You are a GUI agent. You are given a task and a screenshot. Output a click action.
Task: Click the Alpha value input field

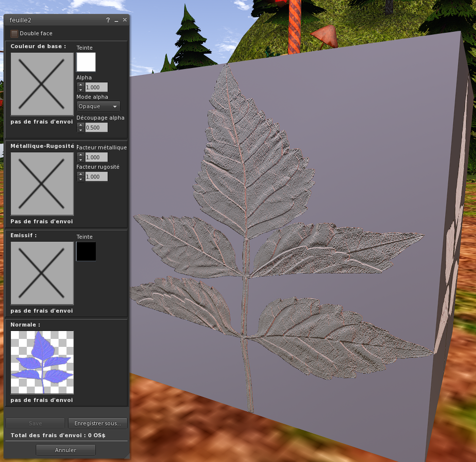pos(96,87)
